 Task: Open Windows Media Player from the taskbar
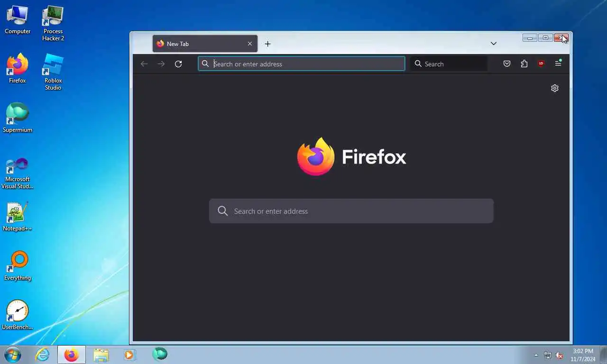(x=130, y=355)
